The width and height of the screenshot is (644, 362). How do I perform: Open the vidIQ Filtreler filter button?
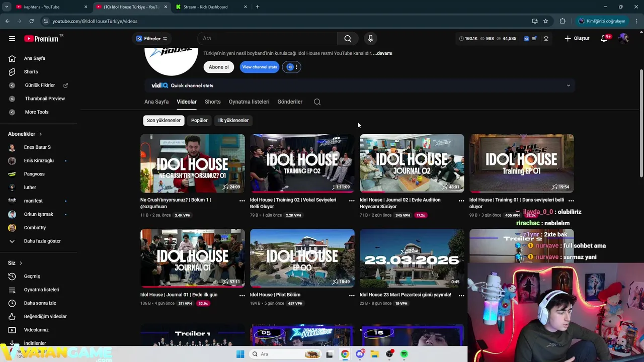tap(152, 38)
